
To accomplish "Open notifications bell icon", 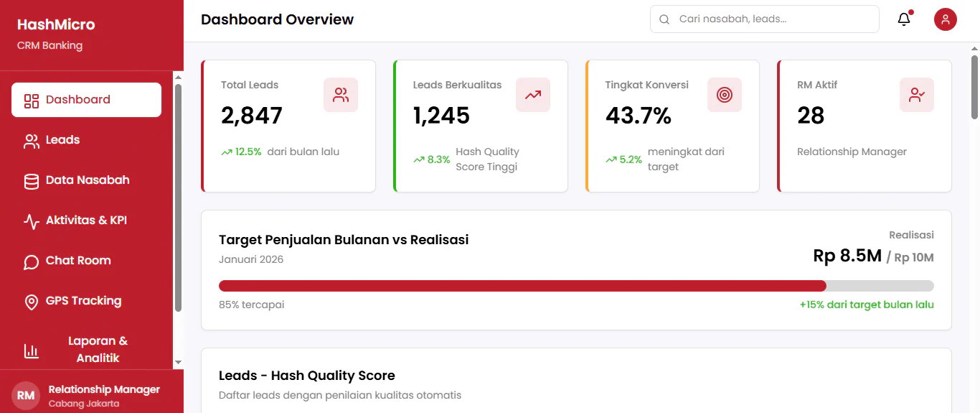I will click(x=904, y=19).
